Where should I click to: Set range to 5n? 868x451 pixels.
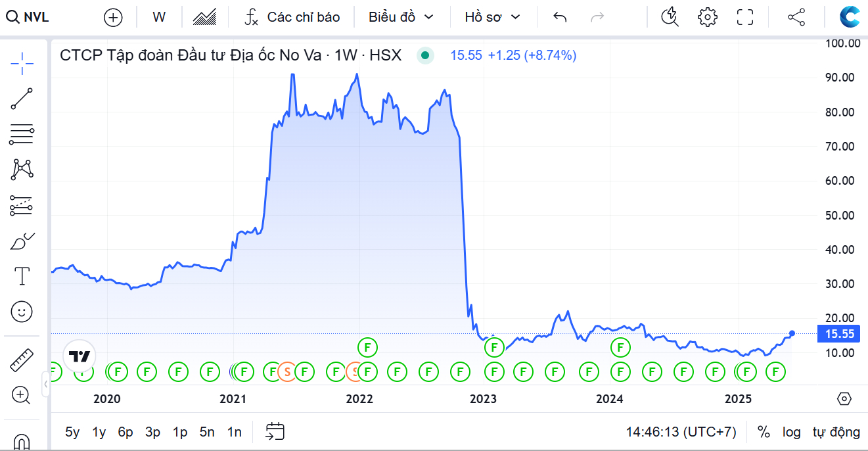(207, 432)
